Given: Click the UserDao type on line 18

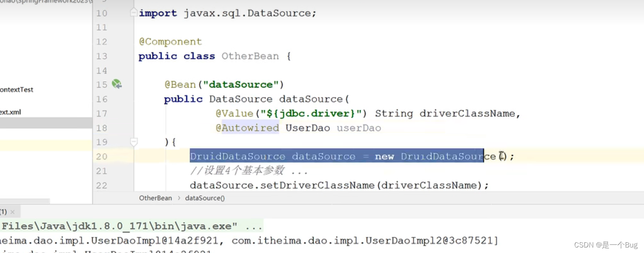Looking at the screenshot, I should click(308, 128).
